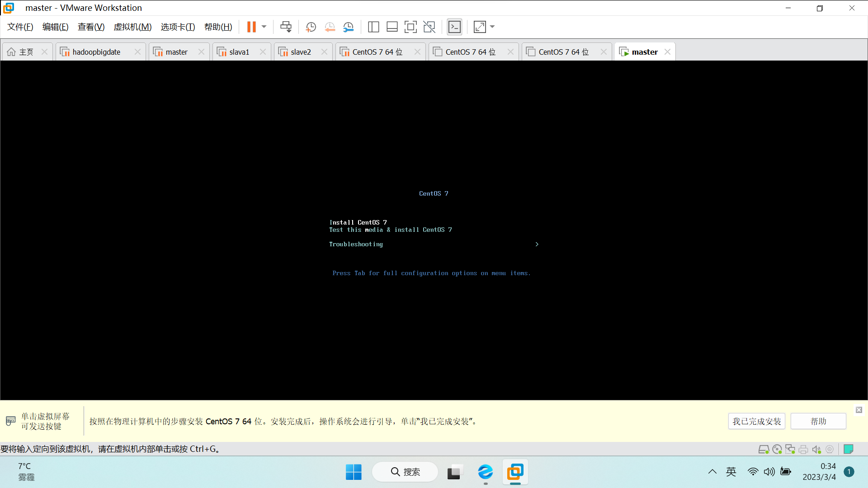Click the taskbar 搜索 search box

405,472
